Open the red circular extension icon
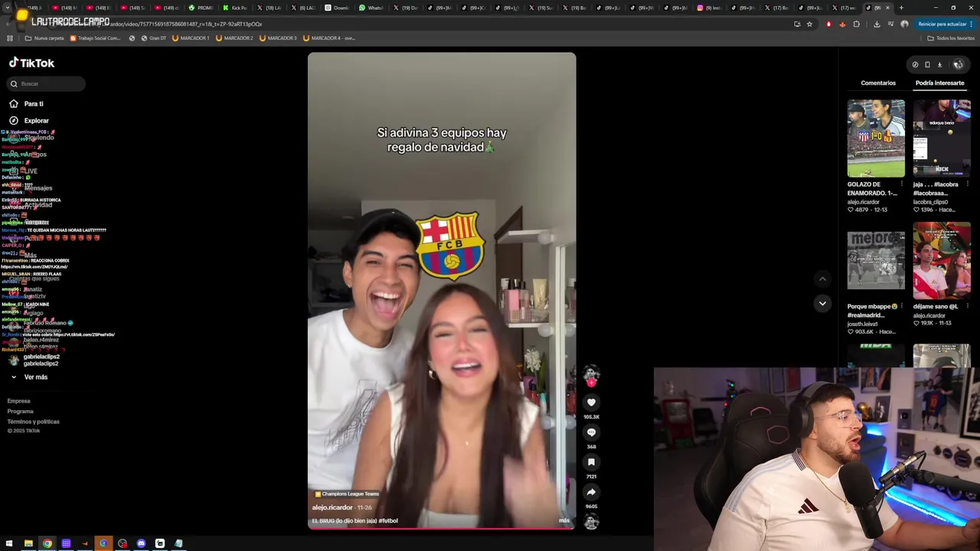This screenshot has width=980, height=551. click(828, 24)
